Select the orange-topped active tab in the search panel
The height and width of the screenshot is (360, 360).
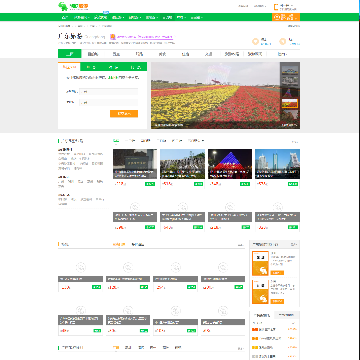[69, 67]
